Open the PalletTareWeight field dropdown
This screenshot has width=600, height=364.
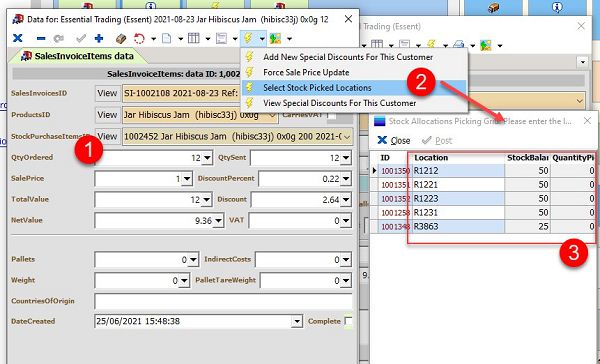pyautogui.click(x=346, y=281)
